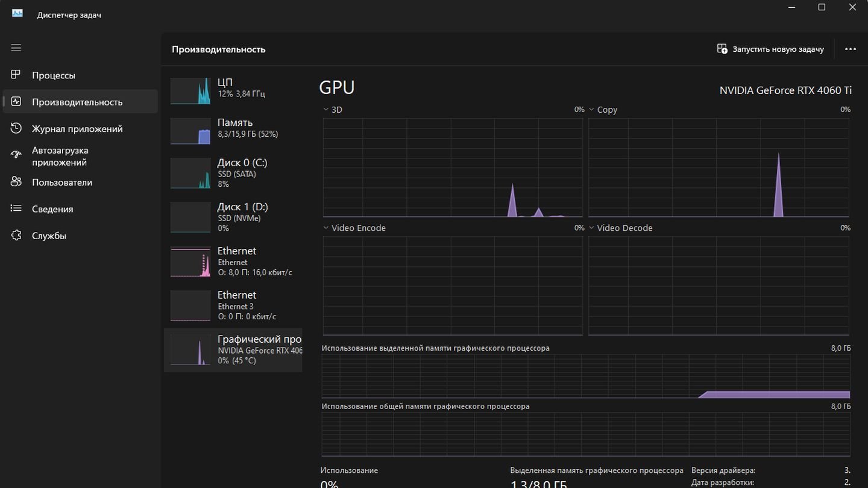The image size is (868, 488).
Task: Click Выделенная память графического процессора label
Action: pos(597,471)
